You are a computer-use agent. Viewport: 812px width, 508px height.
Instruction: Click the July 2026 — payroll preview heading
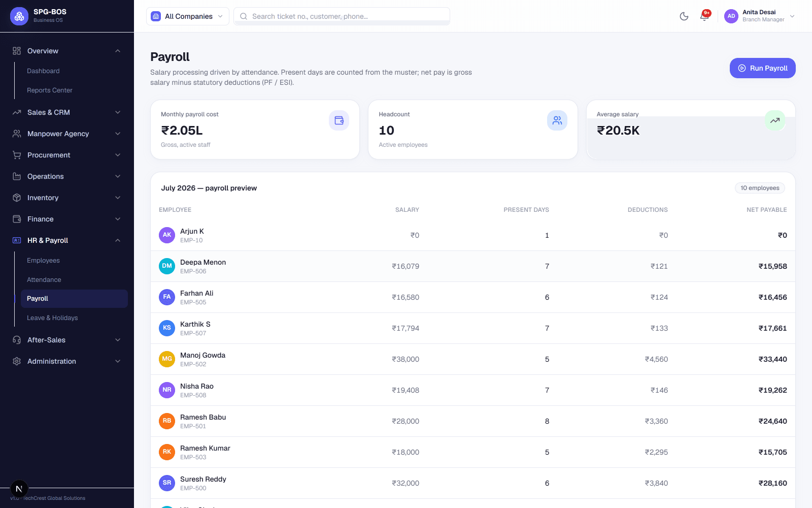tap(209, 188)
